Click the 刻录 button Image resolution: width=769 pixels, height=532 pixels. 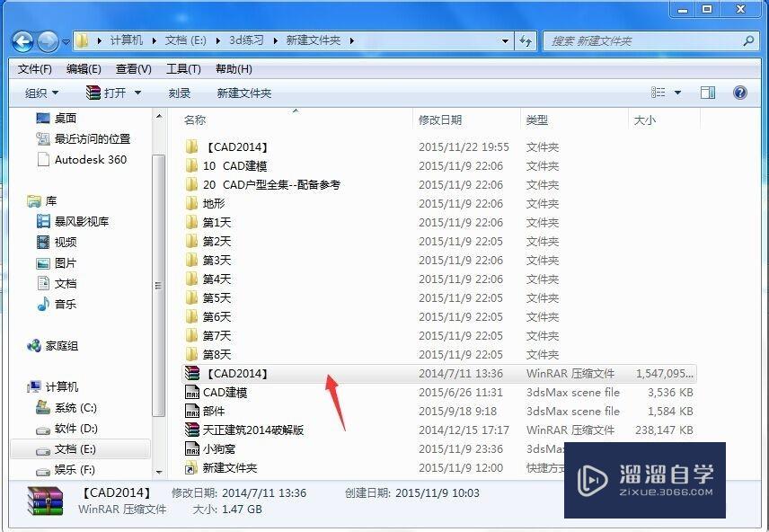pos(181,92)
